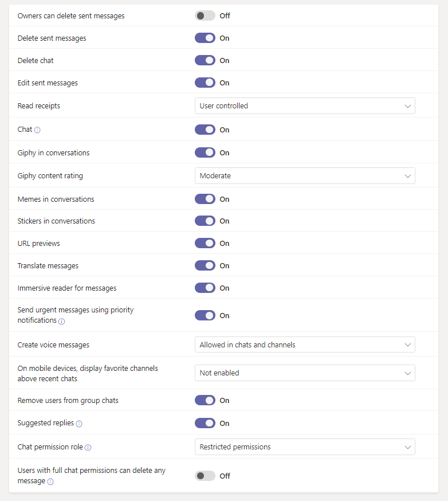Expand favorite channels on mobile dropdown
The width and height of the screenshot is (448, 501).
[305, 373]
